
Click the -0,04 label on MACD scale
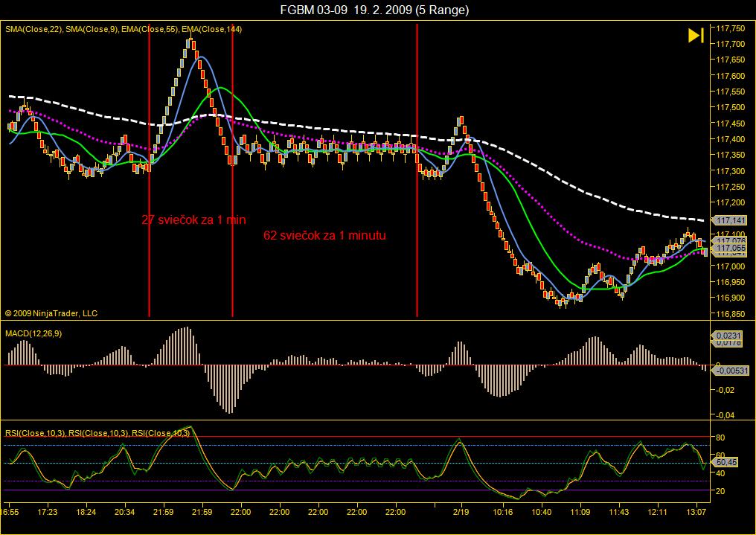coord(724,414)
